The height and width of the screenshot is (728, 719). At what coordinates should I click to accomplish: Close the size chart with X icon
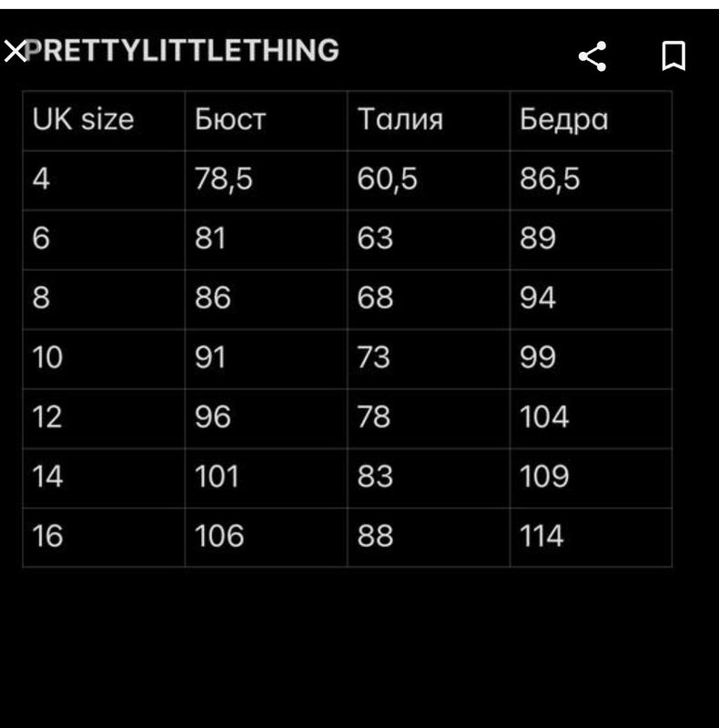coord(15,51)
